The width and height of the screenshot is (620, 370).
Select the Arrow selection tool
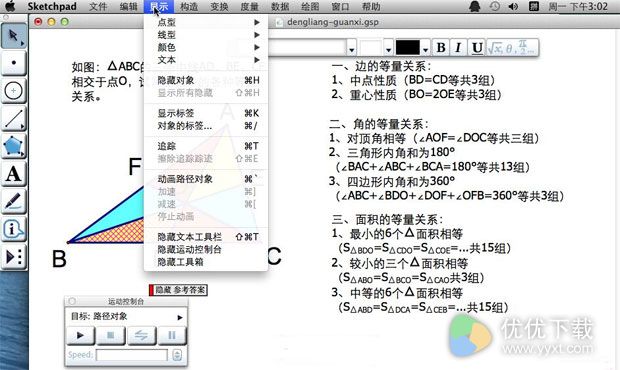coord(14,35)
